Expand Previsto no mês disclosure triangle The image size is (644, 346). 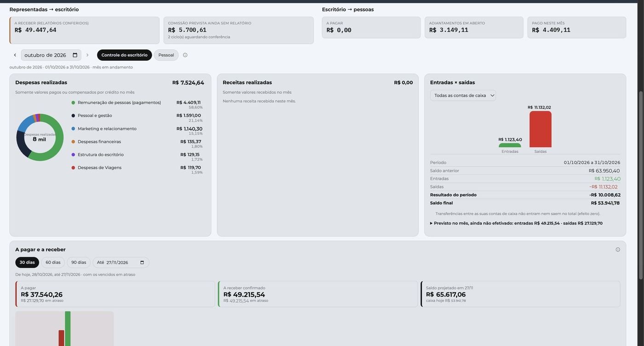click(431, 223)
